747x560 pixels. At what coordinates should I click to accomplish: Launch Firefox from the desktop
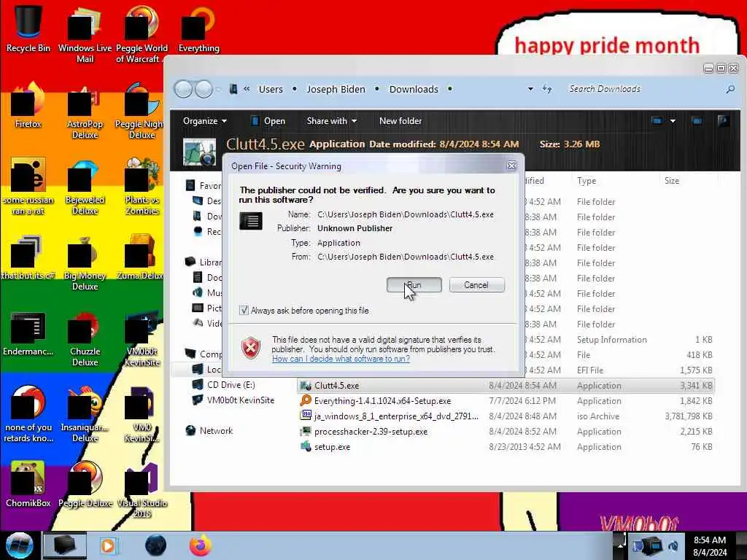pos(28,106)
